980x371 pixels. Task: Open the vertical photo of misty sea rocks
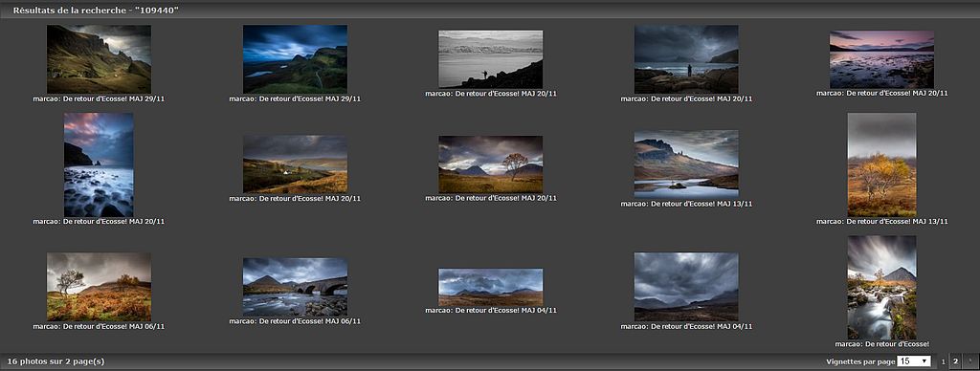99,164
